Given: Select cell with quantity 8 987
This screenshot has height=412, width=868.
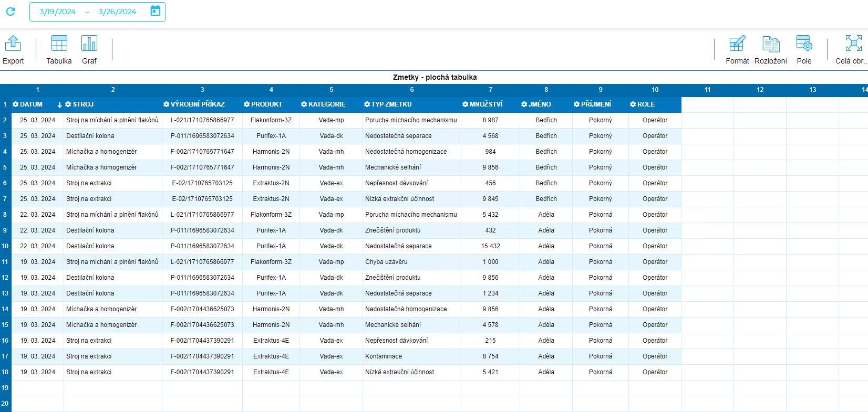Looking at the screenshot, I should (x=490, y=120).
